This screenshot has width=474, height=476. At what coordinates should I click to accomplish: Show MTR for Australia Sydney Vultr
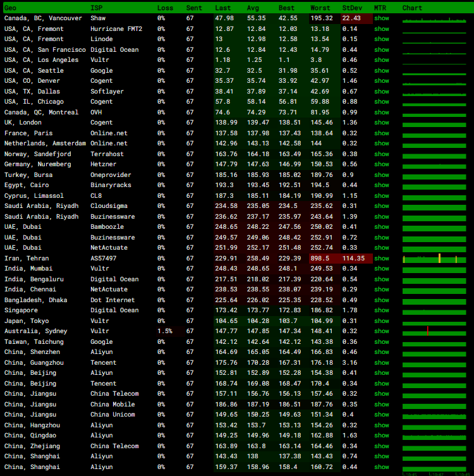pos(382,331)
